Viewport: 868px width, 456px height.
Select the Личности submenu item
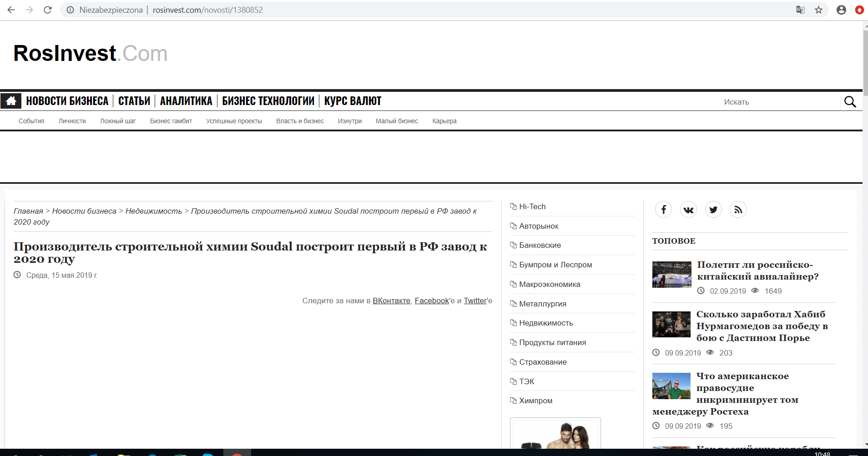coord(72,121)
